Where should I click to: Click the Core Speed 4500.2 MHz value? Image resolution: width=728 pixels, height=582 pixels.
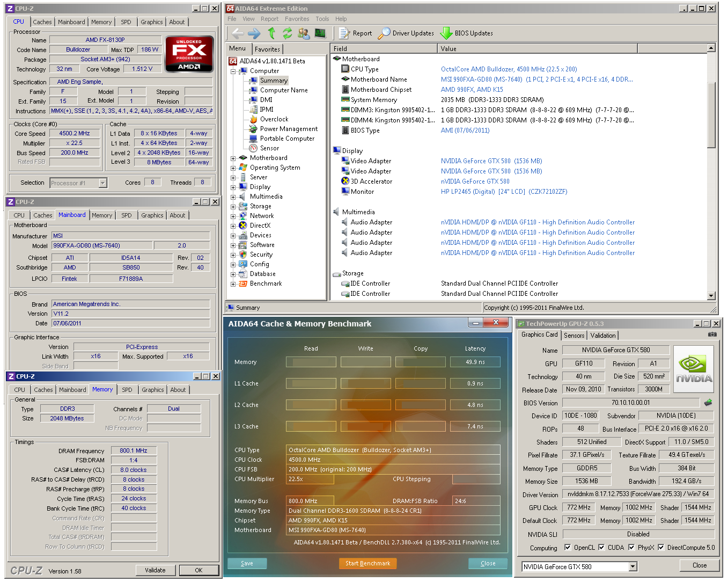pyautogui.click(x=75, y=134)
